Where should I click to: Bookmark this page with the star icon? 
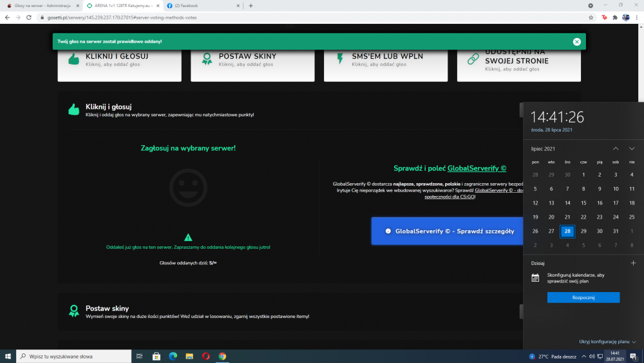click(591, 17)
